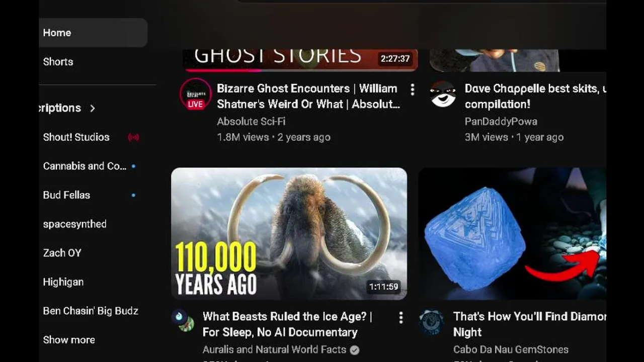
Task: Open the Absolute Sci-Fi live channel avatar
Action: pos(196,94)
